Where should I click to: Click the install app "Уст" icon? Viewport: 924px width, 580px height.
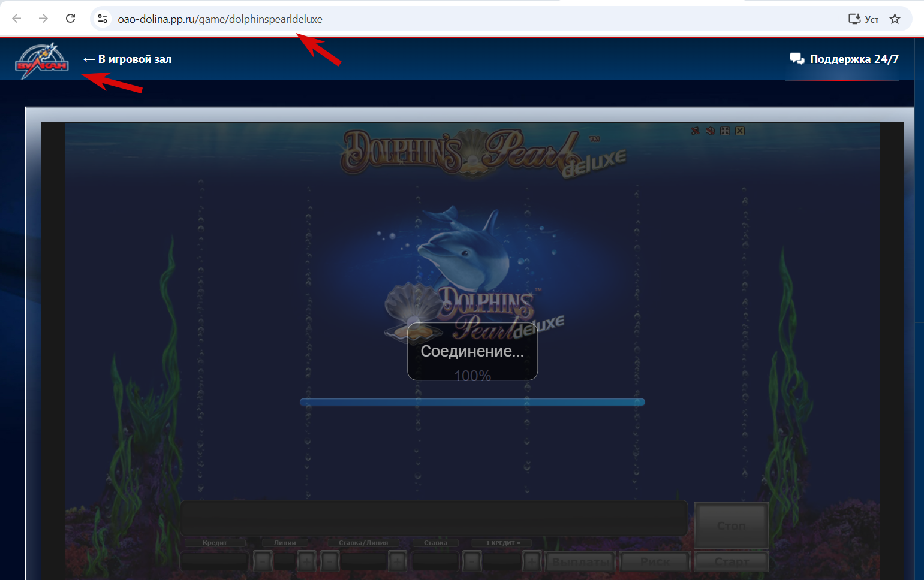(863, 19)
